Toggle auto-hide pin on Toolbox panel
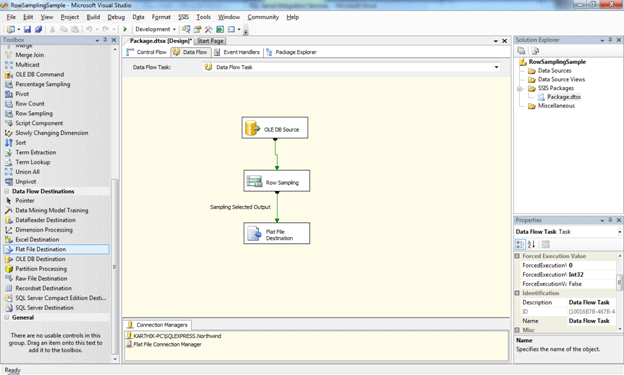Viewport: 624px width, 375px height. [x=105, y=40]
